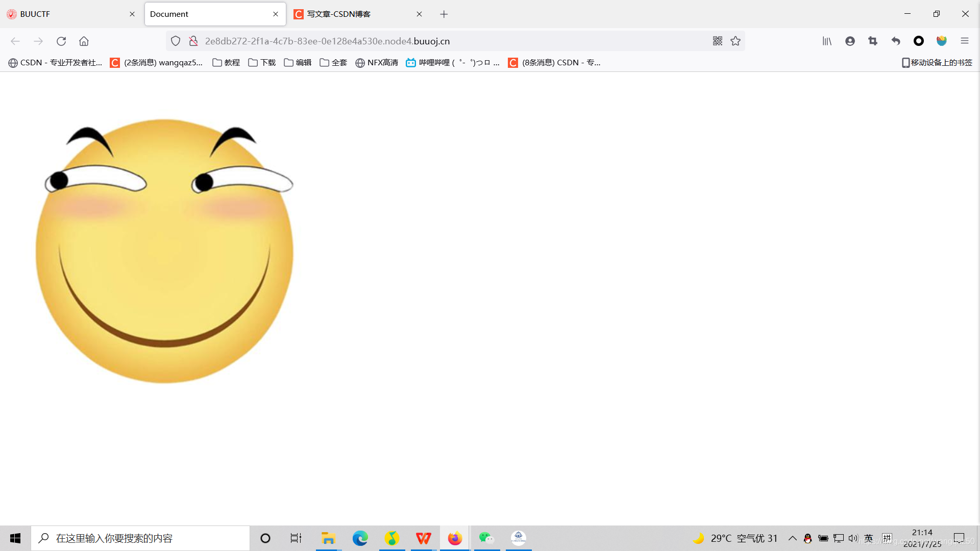Launch WeChat from the taskbar
980x551 pixels.
(x=486, y=538)
